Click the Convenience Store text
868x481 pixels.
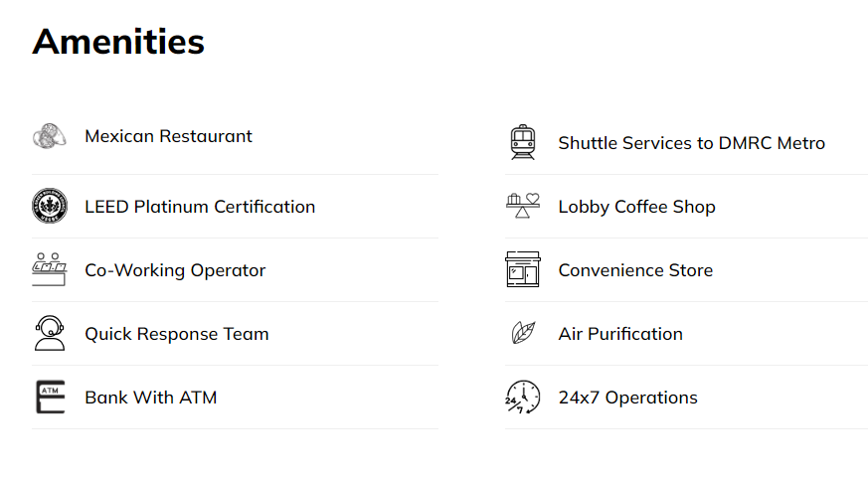[x=635, y=270]
